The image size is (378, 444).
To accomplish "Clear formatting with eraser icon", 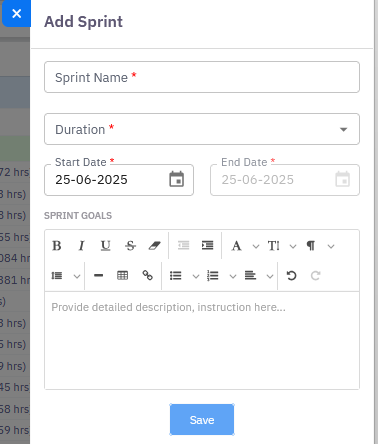I will click(155, 246).
